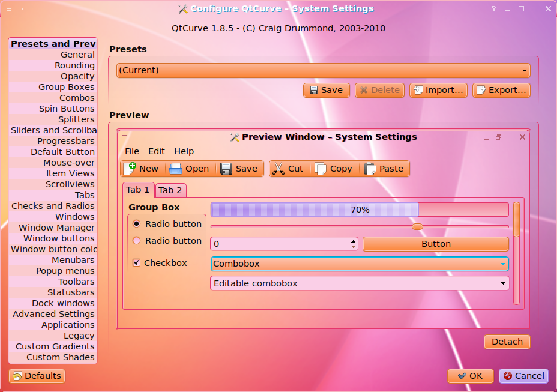Open the Splitters settings page
Screen dimensions: 557x392
pos(53,119)
